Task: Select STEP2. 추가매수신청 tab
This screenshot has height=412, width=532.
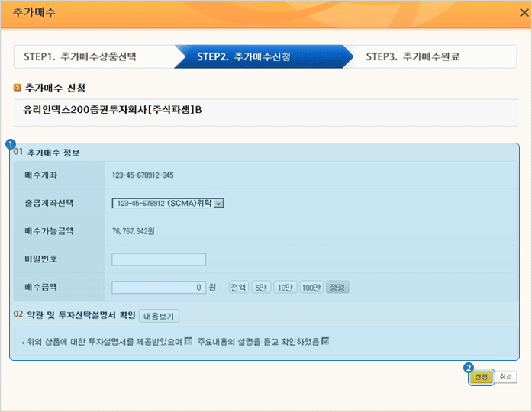Action: point(264,56)
